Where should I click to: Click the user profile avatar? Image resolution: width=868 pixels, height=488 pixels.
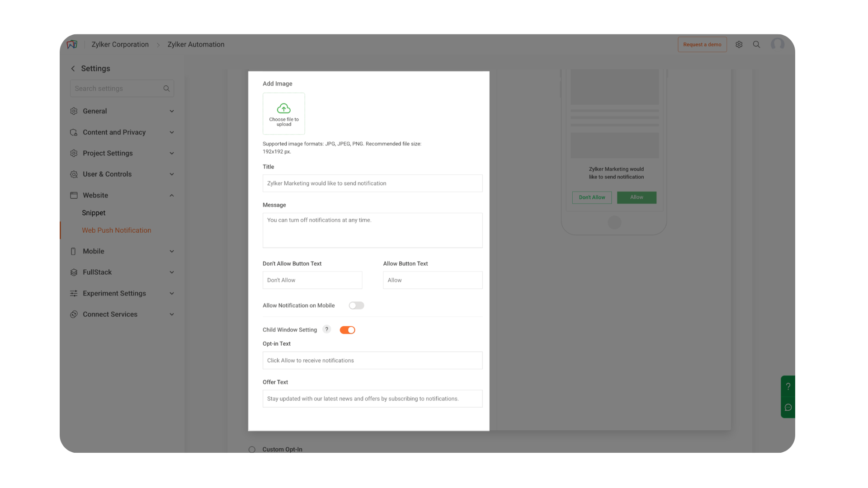click(778, 44)
